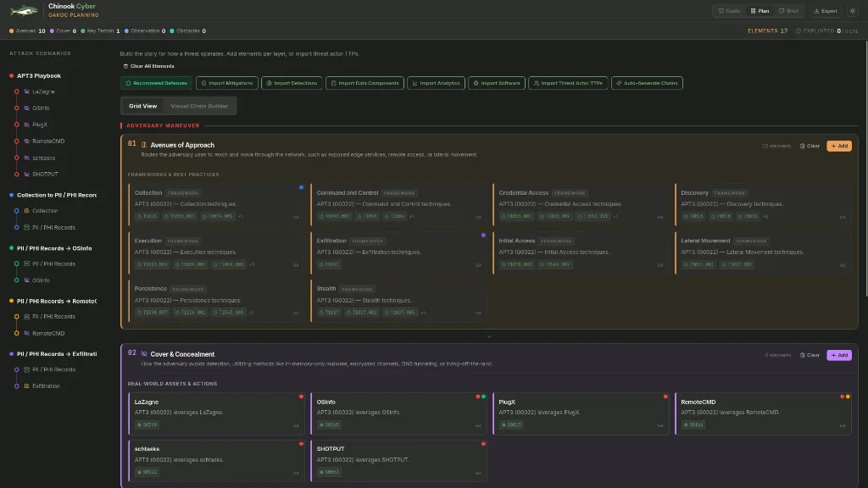Click Import Analytics button
868x488 pixels.
pyautogui.click(x=436, y=83)
